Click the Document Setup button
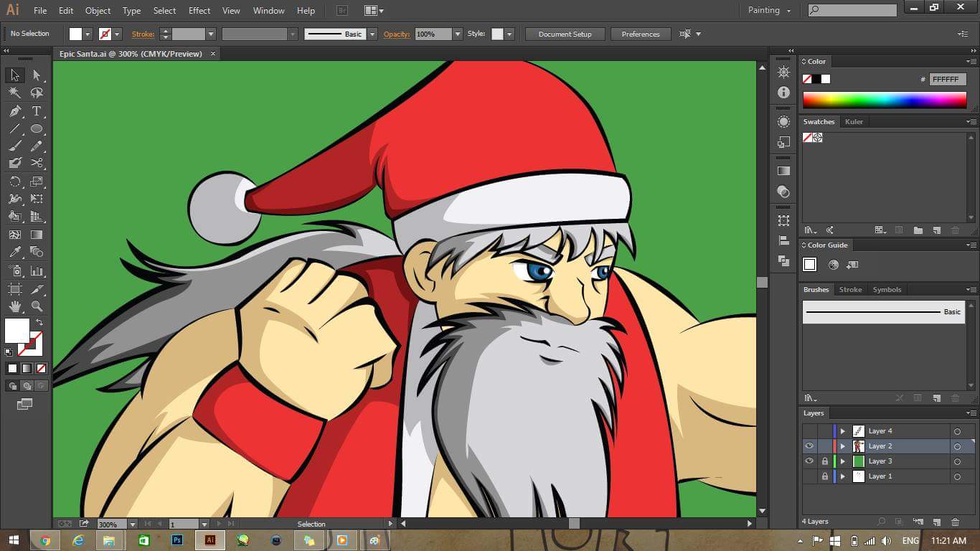 [x=565, y=34]
